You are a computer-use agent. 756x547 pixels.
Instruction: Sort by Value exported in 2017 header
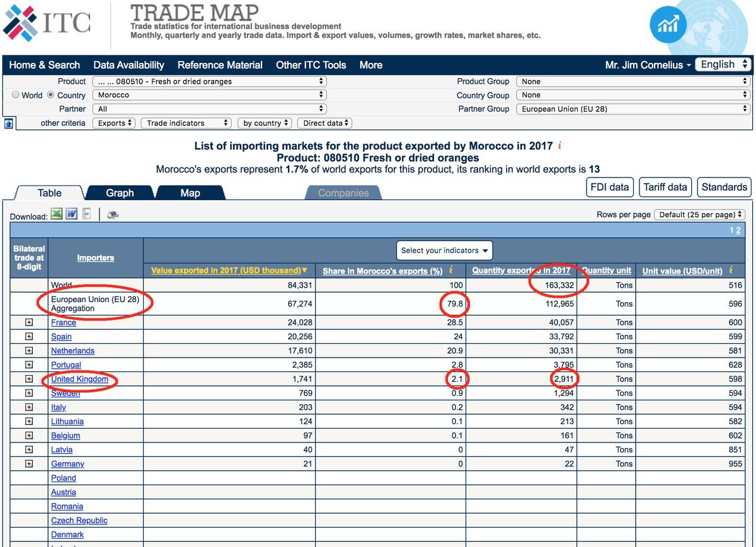[229, 270]
